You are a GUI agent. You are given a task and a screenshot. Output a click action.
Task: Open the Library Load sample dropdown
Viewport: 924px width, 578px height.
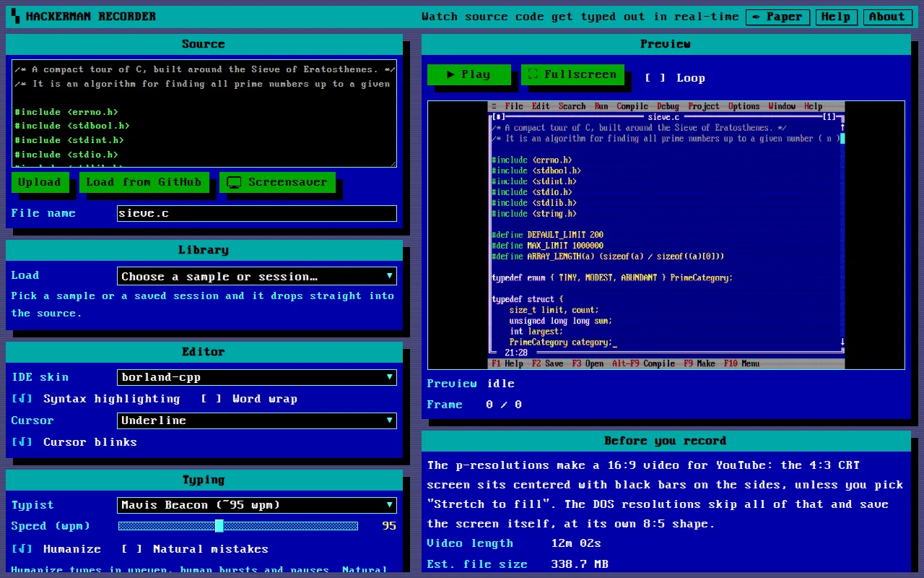(257, 276)
